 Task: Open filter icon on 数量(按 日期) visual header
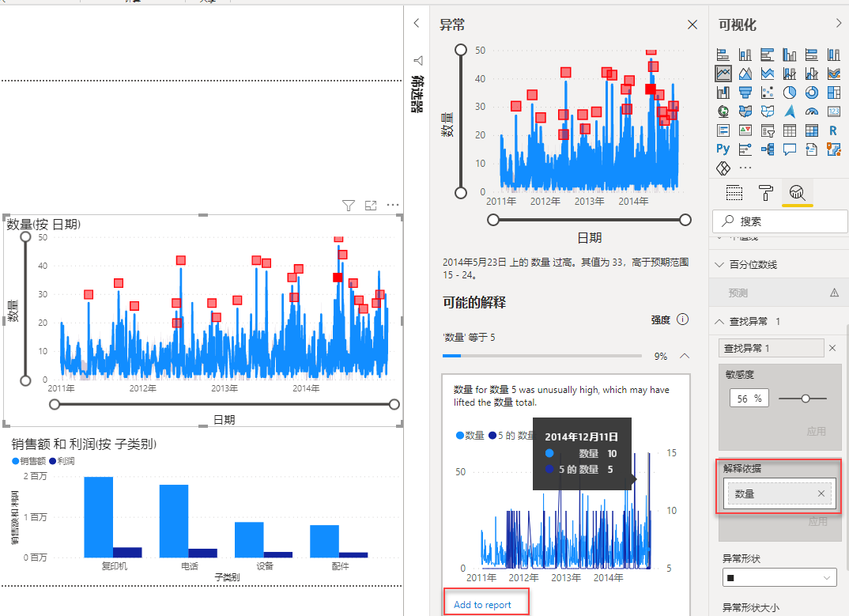pos(349,206)
